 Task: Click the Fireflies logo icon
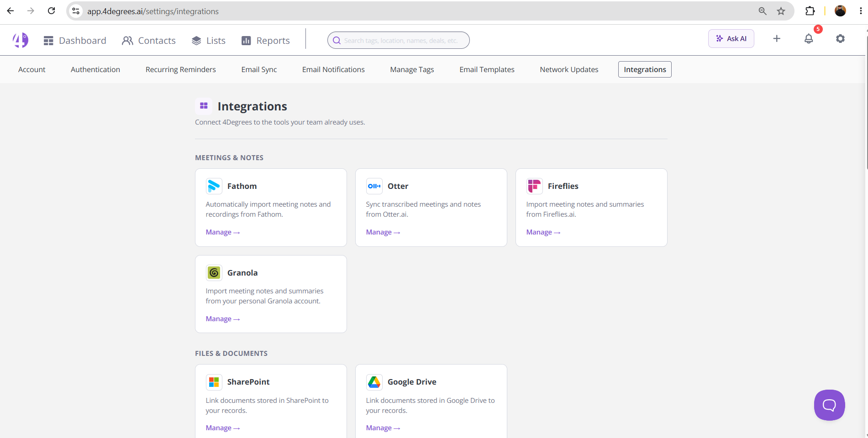coord(535,186)
